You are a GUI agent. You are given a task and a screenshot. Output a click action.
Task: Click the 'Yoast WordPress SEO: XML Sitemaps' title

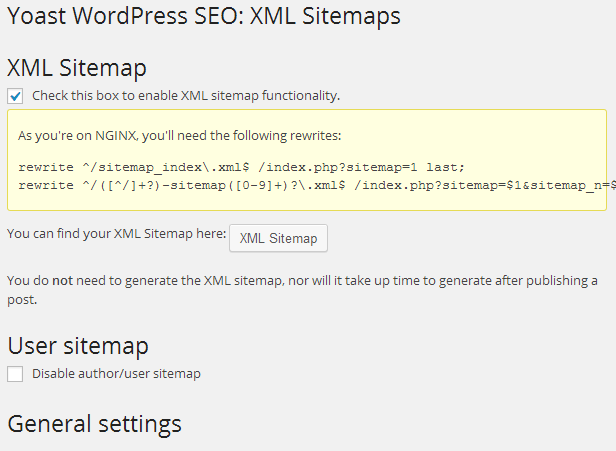(204, 17)
